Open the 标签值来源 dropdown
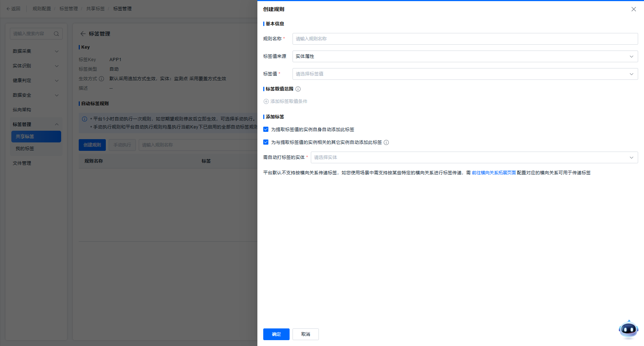 [465, 56]
